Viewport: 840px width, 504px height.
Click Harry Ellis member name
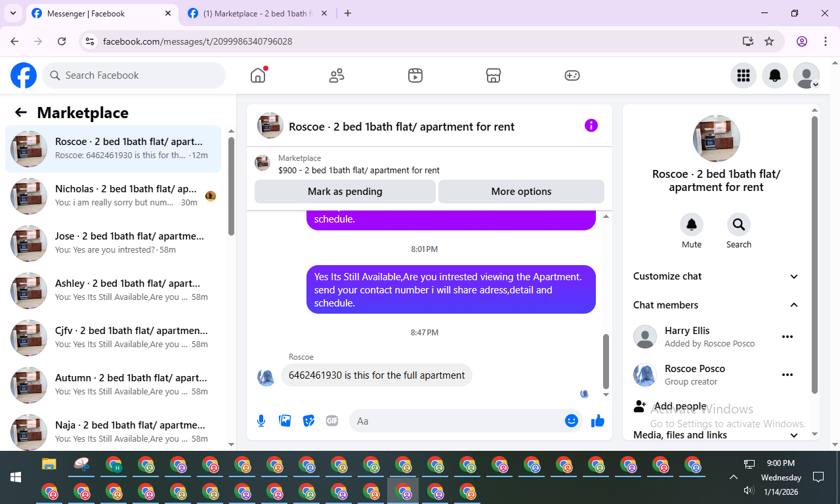click(687, 331)
